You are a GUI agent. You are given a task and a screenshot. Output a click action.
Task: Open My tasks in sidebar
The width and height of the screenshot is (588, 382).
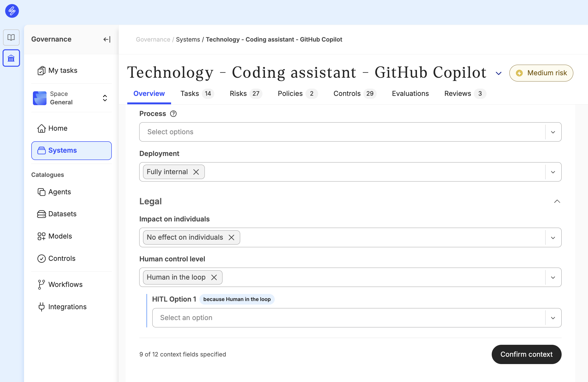point(72,71)
